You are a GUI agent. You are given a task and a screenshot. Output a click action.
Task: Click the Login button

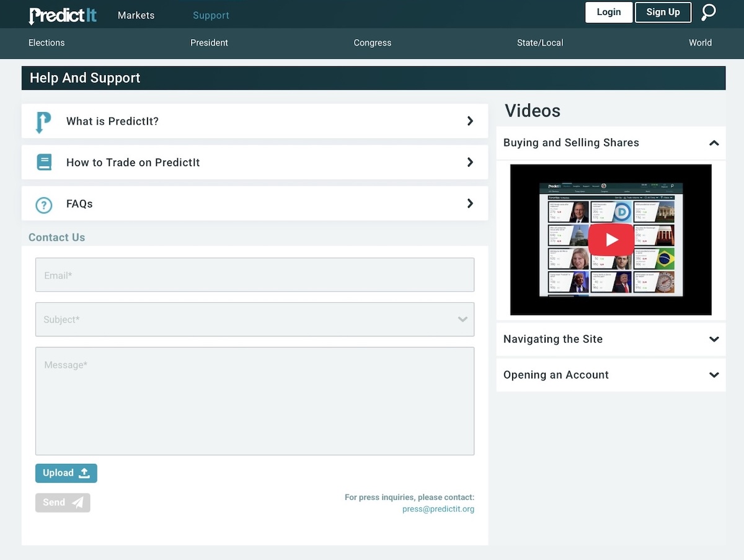tap(609, 12)
